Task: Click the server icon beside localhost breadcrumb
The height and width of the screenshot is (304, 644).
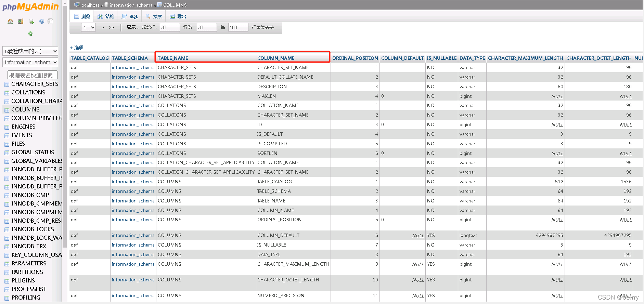Action: [77, 5]
